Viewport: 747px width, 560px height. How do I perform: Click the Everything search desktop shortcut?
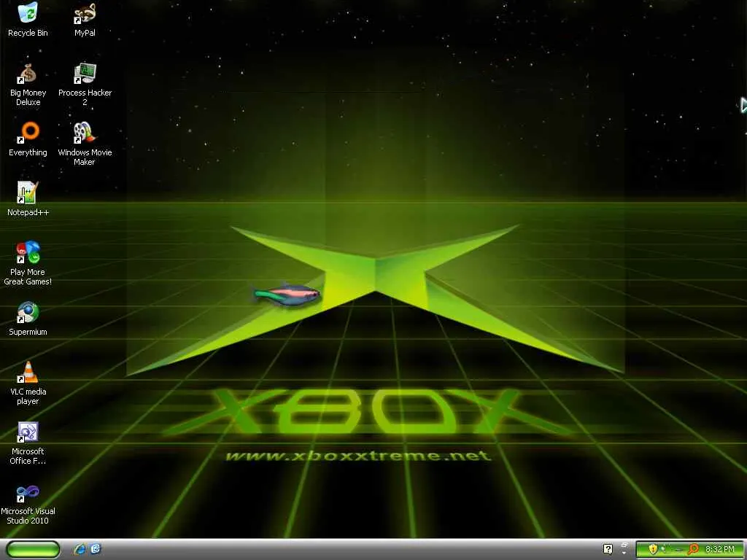click(28, 139)
